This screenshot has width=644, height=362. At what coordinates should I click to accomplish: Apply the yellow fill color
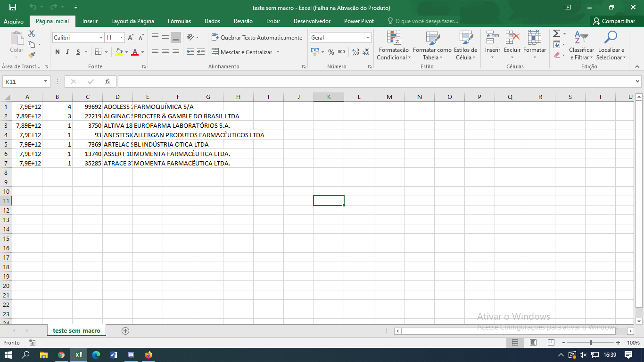pos(119,52)
